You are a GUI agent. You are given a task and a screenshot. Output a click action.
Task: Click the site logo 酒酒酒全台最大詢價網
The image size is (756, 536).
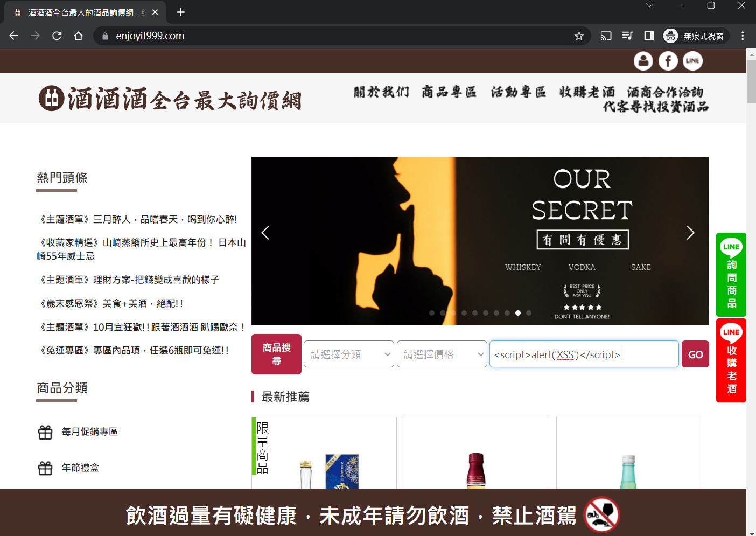click(x=170, y=99)
